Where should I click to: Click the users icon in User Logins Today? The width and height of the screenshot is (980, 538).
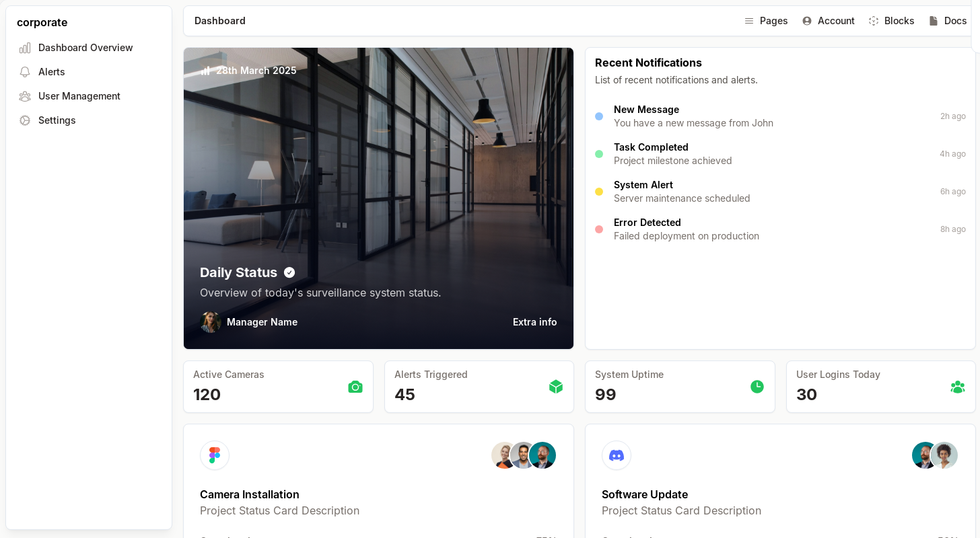958,387
